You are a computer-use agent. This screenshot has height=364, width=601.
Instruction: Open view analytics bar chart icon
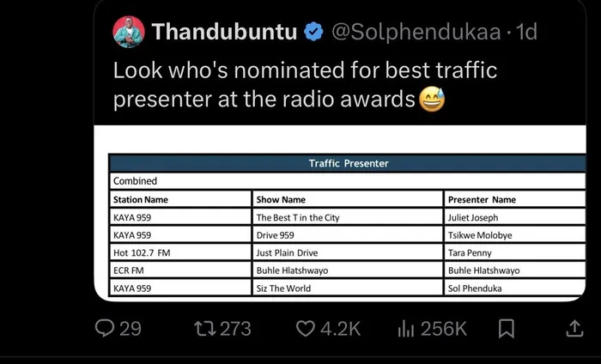point(407,328)
